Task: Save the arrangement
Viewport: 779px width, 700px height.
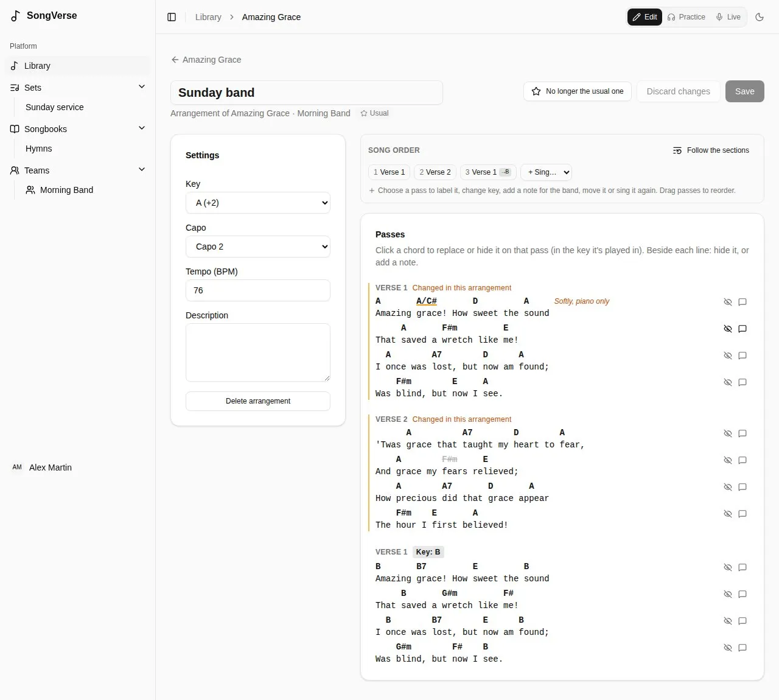Action: click(x=744, y=91)
